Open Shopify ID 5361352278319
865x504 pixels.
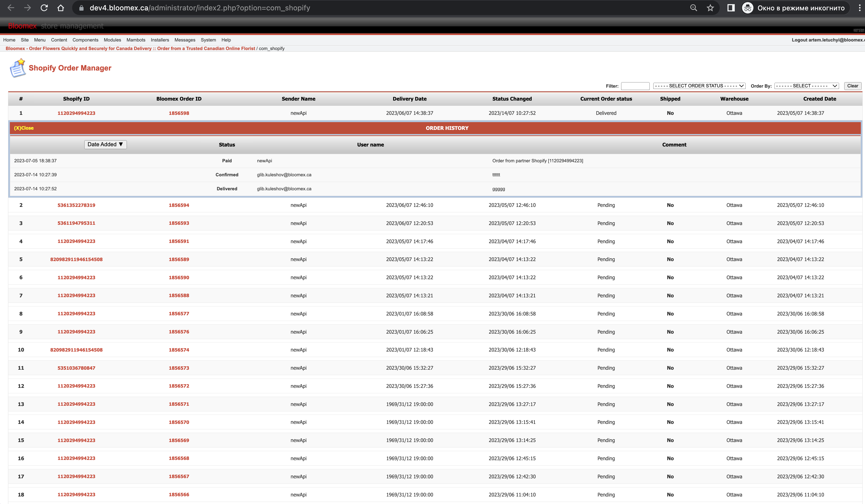[76, 205]
